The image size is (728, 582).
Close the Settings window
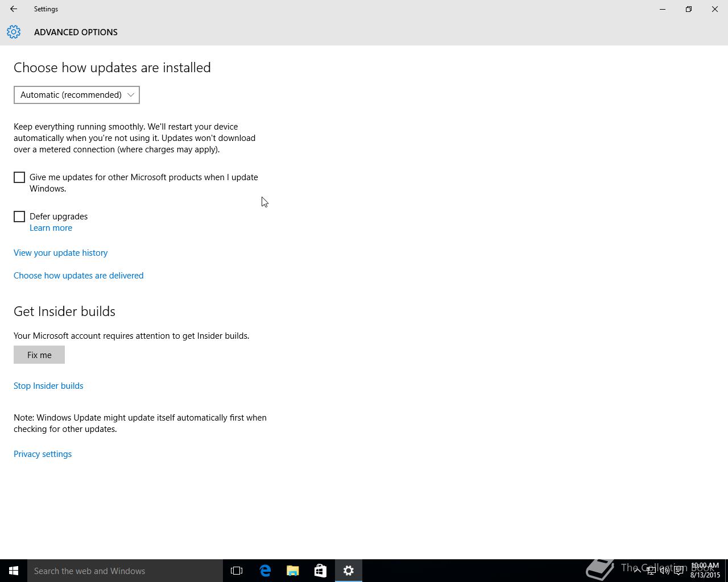[715, 9]
